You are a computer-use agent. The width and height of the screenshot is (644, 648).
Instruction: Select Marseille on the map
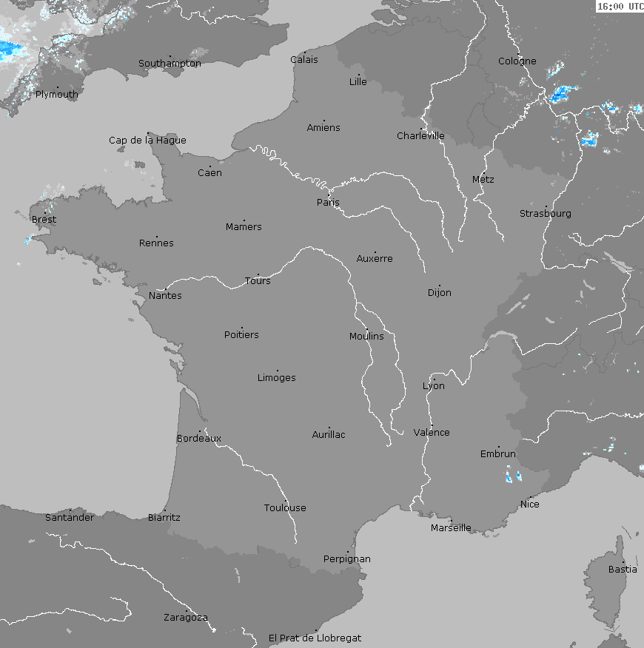[x=451, y=527]
